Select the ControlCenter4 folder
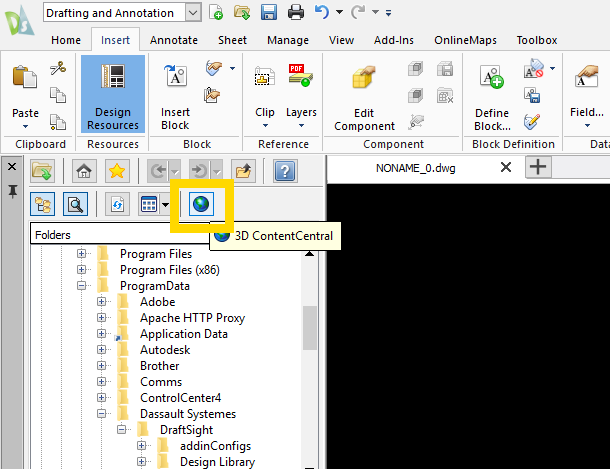Image resolution: width=610 pixels, height=469 pixels. [x=181, y=398]
